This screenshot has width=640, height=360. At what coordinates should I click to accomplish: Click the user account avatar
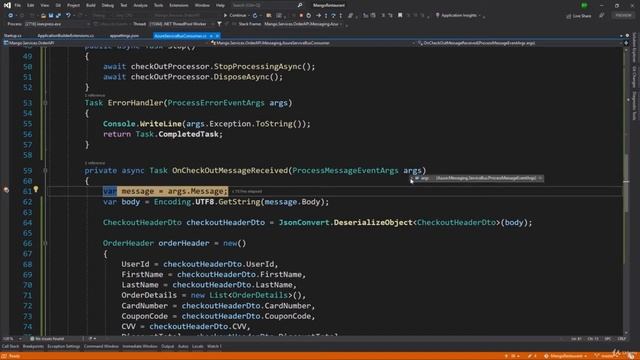pos(584,5)
